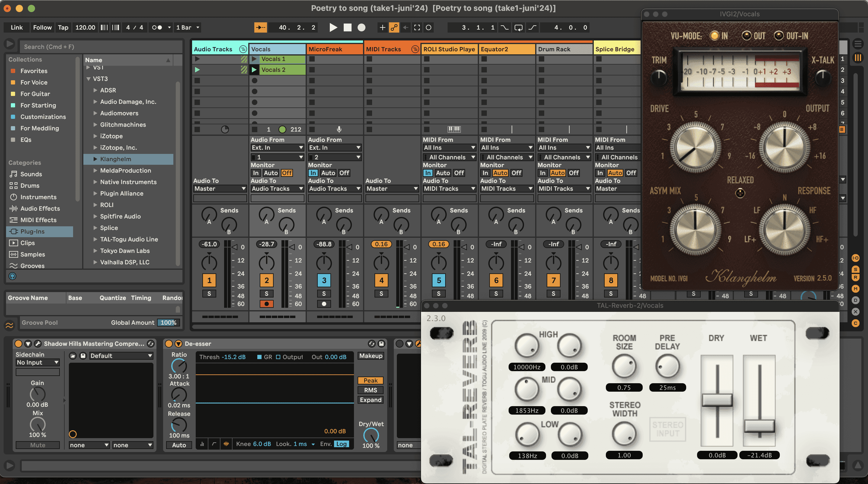Toggle track 1 activator button
The image size is (868, 484).
pyautogui.click(x=209, y=280)
